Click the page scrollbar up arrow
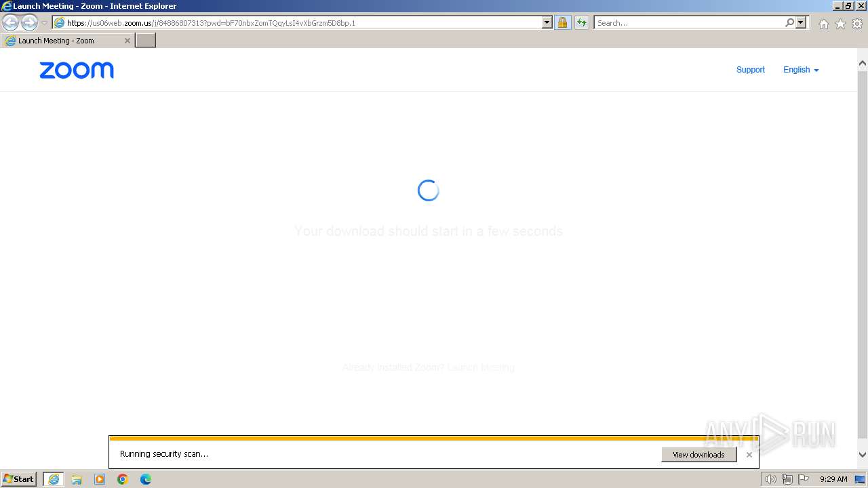The width and height of the screenshot is (868, 488). click(x=863, y=64)
